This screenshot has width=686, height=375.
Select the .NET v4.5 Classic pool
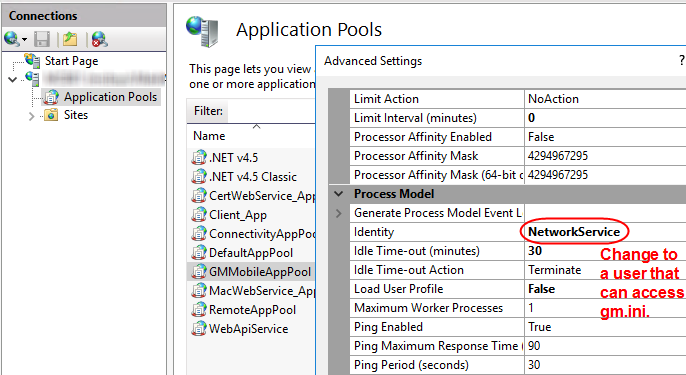click(253, 177)
